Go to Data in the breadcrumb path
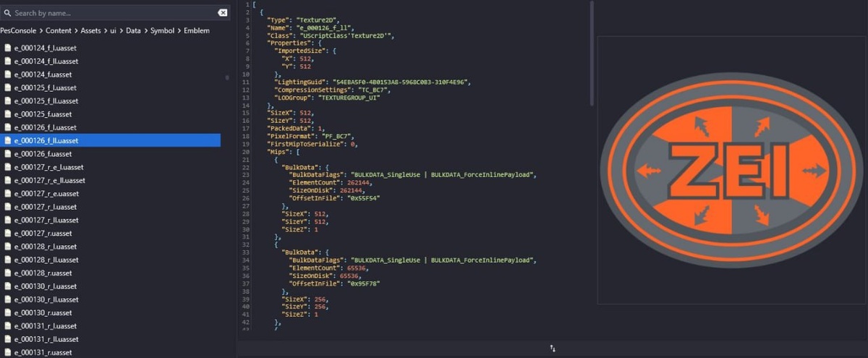 [x=134, y=30]
